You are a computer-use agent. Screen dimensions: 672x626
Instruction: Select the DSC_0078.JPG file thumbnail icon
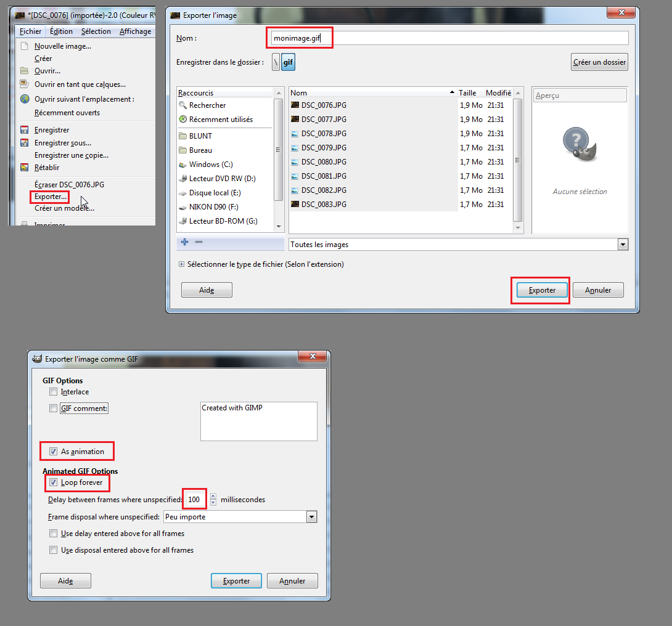[295, 134]
